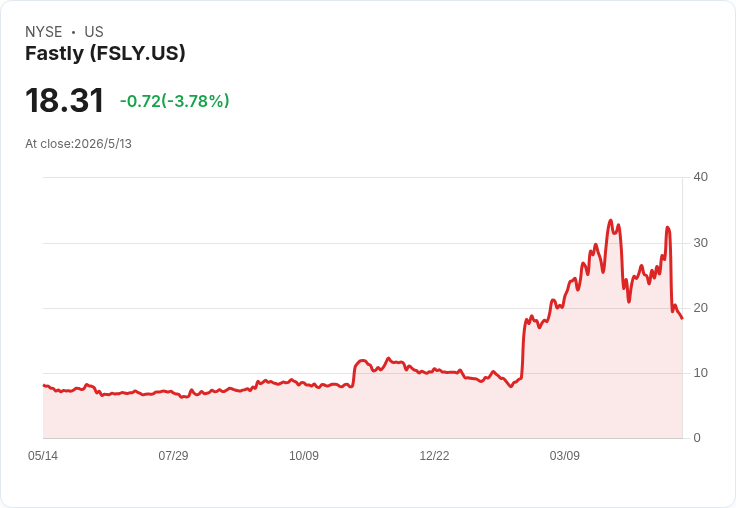
Task: Click the 10 y-axis value label
Action: point(700,373)
